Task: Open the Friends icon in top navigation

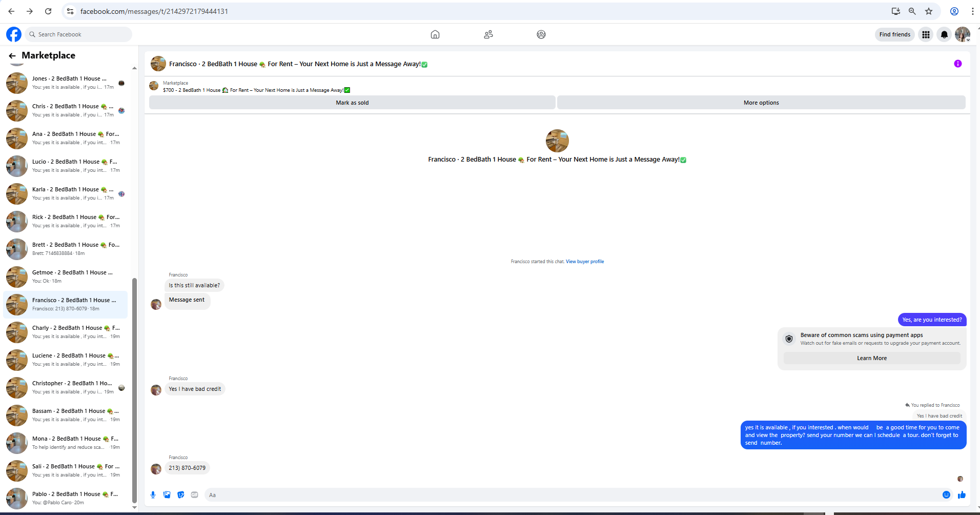Action: (488, 34)
